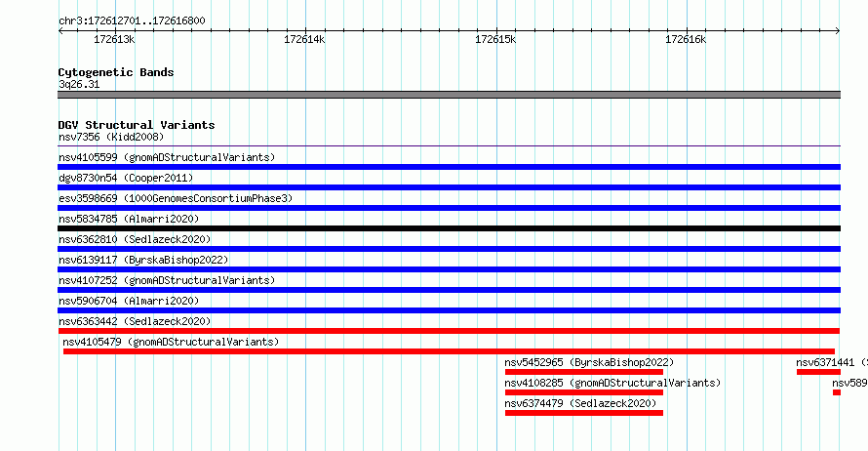Image resolution: width=868 pixels, height=451 pixels.
Task: Select the black nsv5834785 variant bar
Action: click(x=449, y=228)
